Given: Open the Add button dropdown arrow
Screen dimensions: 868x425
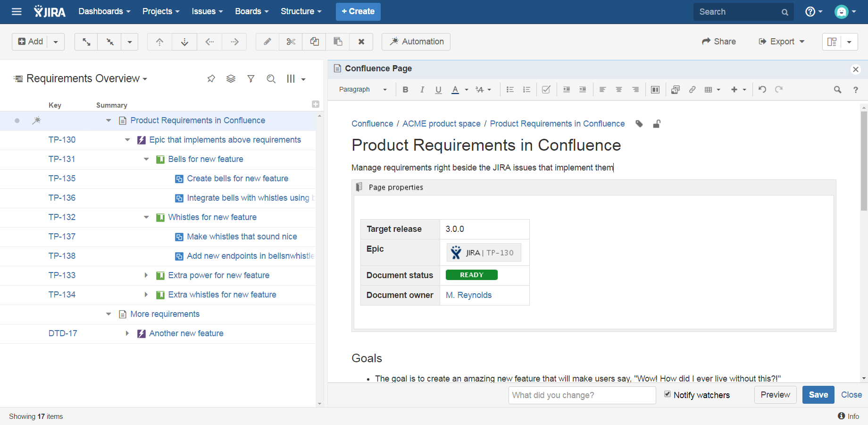Looking at the screenshot, I should (x=56, y=42).
